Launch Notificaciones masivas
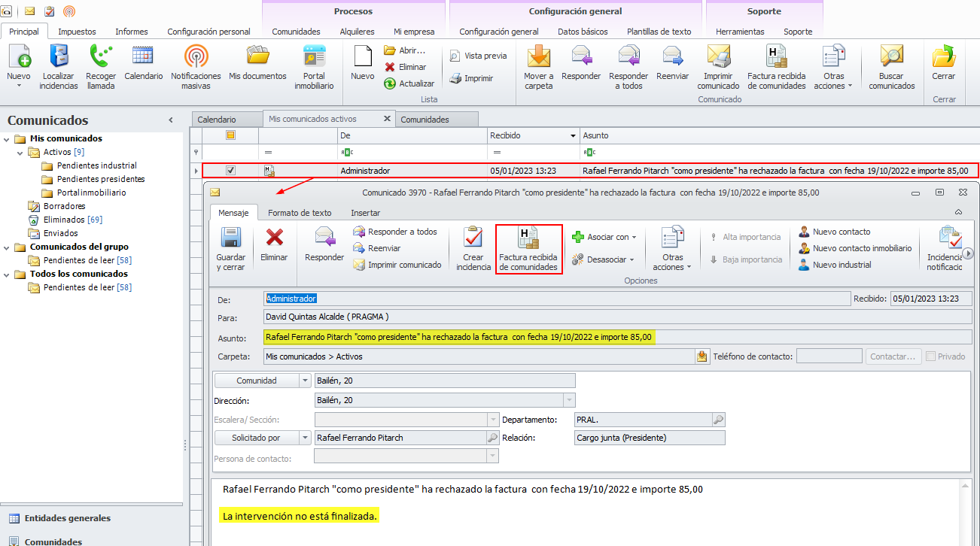 point(196,67)
